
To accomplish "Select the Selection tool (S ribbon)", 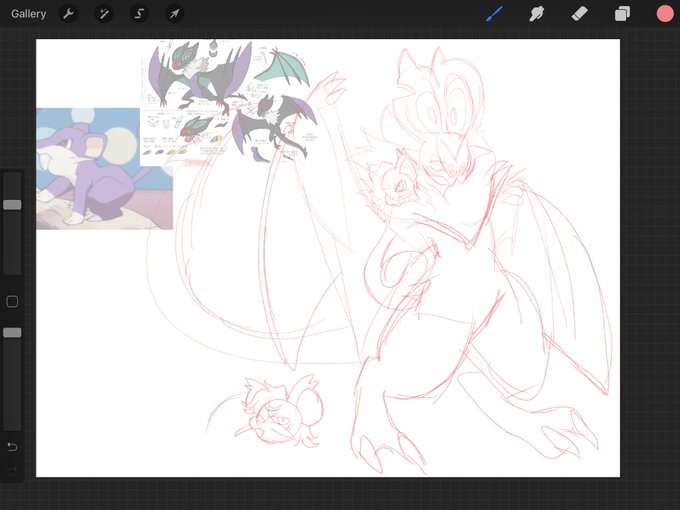I will point(139,14).
